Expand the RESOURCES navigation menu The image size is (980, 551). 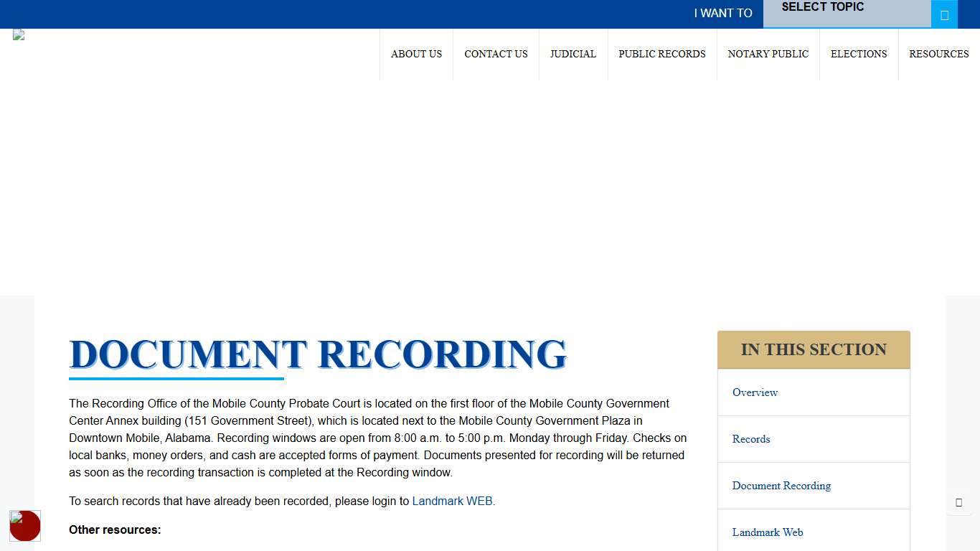(938, 54)
